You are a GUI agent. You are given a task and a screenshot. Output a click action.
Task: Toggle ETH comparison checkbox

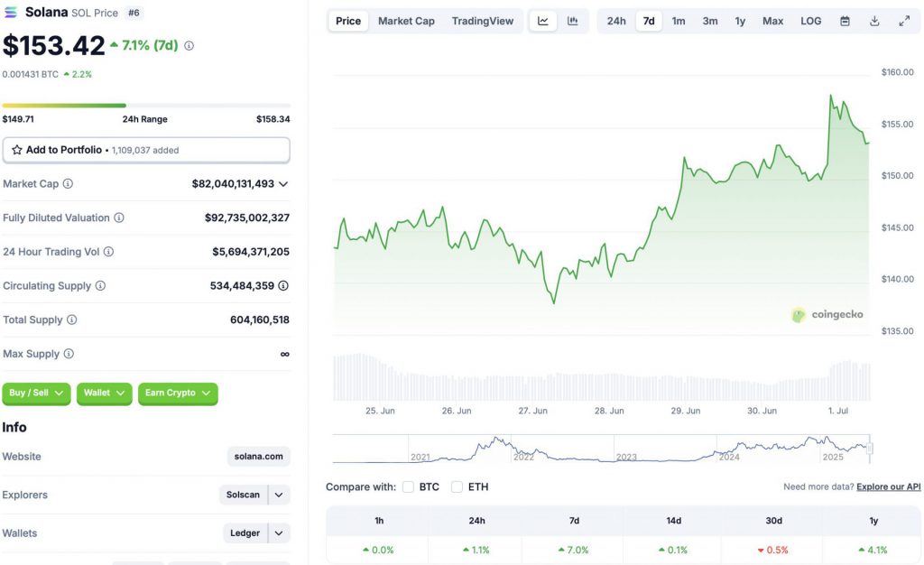pyautogui.click(x=457, y=487)
